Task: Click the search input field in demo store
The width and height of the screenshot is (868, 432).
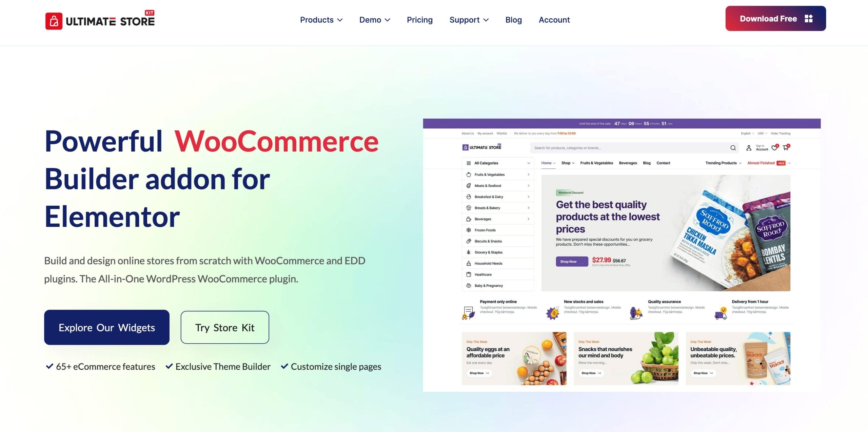Action: [x=631, y=147]
